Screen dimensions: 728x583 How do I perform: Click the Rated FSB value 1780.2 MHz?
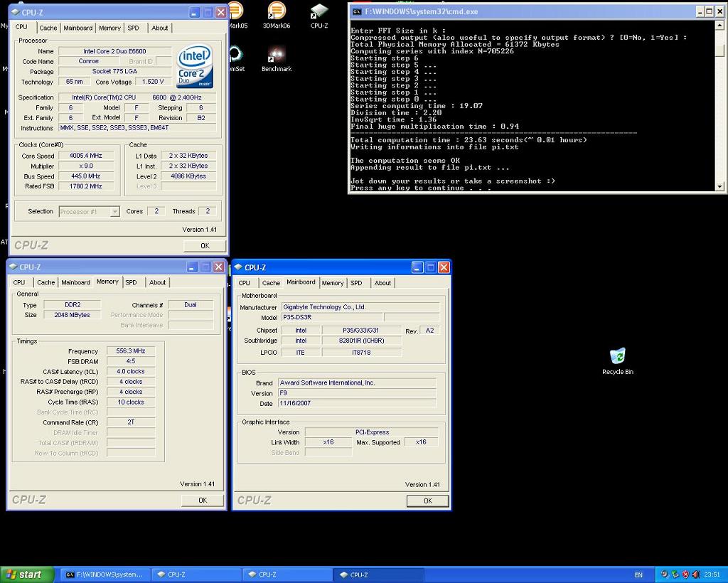coord(85,186)
